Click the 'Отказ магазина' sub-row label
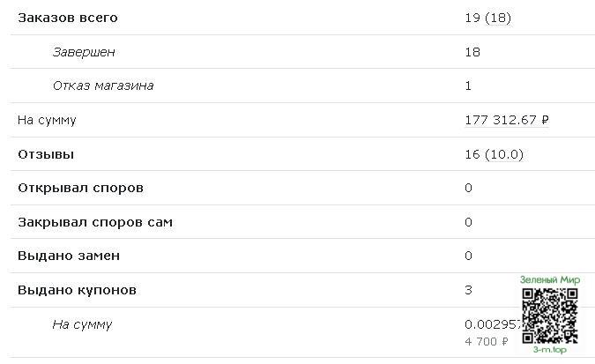595x364 pixels. tap(103, 85)
